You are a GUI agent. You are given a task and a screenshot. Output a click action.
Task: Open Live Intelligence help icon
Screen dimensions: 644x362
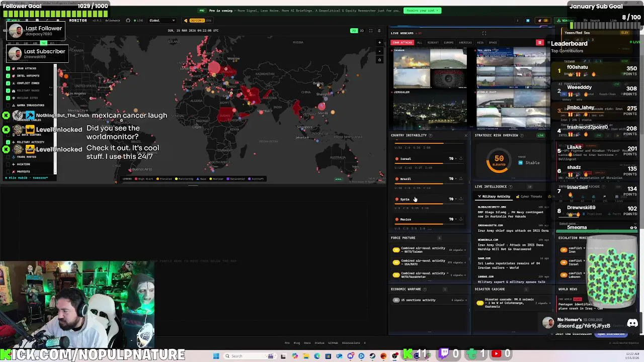pos(511,187)
